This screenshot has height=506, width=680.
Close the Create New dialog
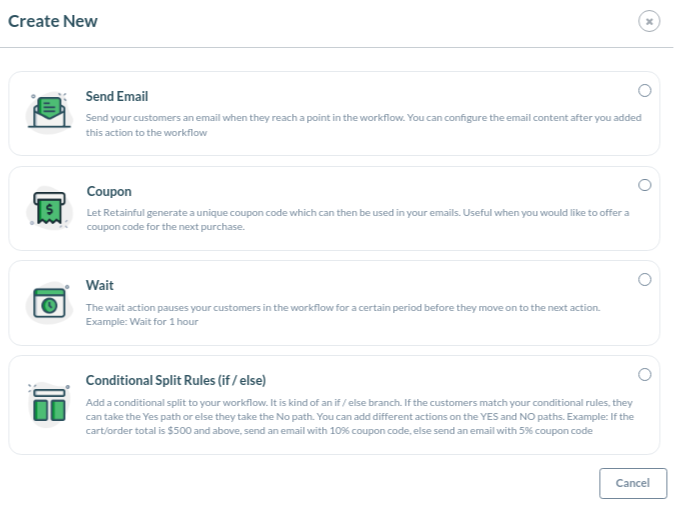[649, 21]
